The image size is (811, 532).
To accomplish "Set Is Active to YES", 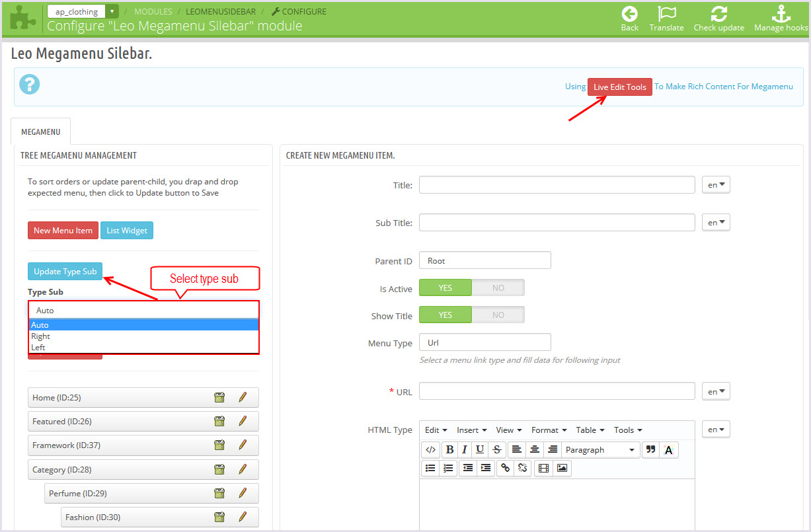I will (445, 287).
